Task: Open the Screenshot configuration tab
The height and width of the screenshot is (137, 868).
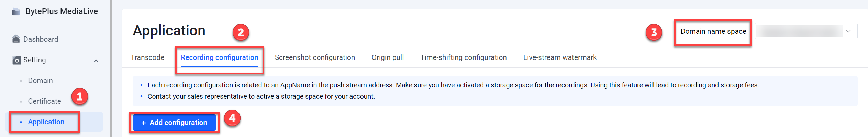Action: (315, 57)
